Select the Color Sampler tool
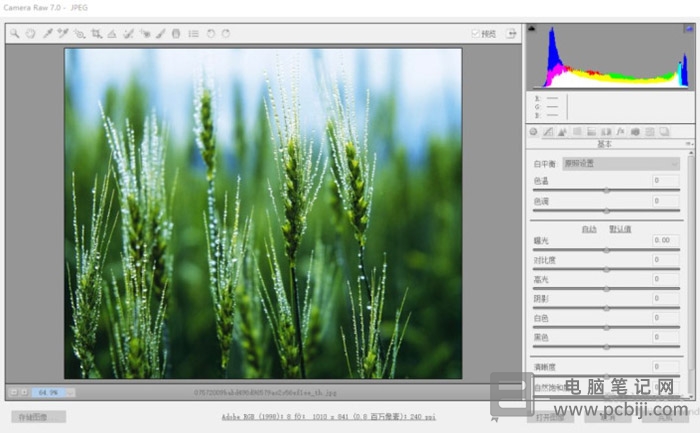Screen dimensions: 700x433 coord(63,33)
